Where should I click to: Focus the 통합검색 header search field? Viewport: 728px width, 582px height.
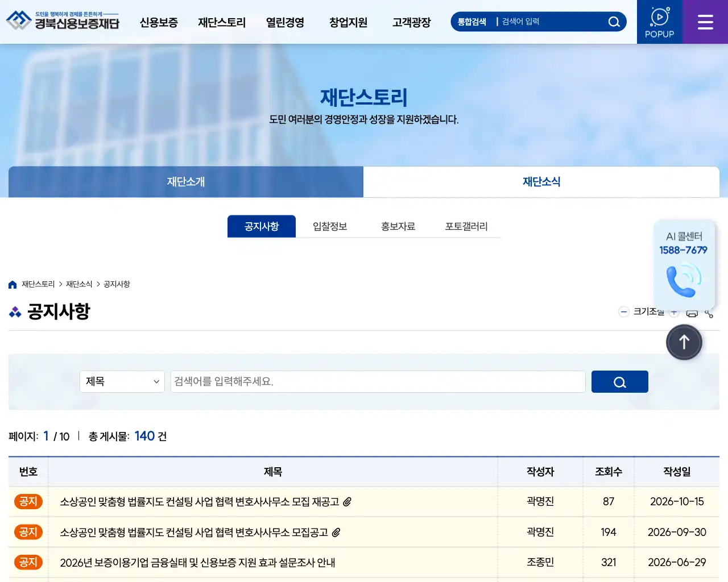[x=552, y=22]
